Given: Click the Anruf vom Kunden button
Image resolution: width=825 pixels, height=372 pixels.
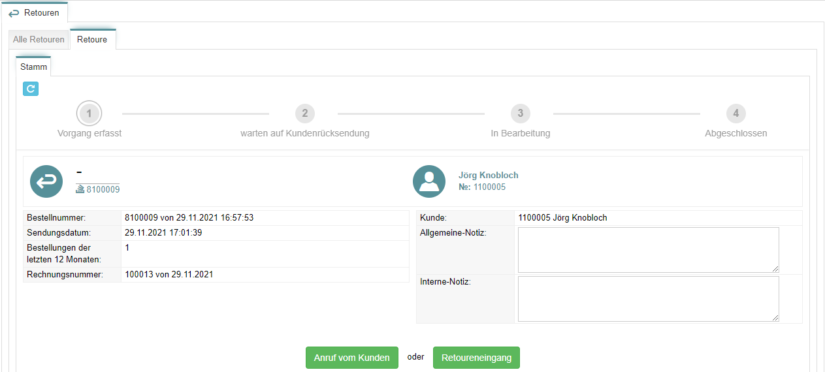Looking at the screenshot, I should pyautogui.click(x=351, y=357).
